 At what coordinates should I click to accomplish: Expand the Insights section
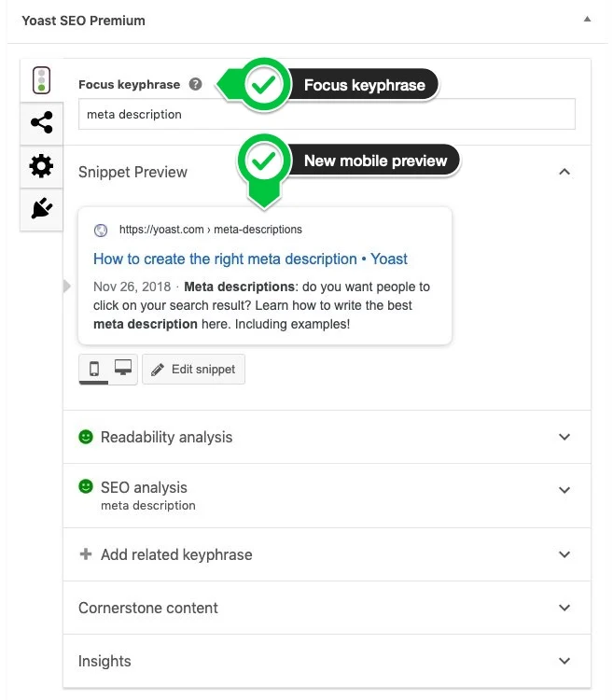[x=564, y=661]
